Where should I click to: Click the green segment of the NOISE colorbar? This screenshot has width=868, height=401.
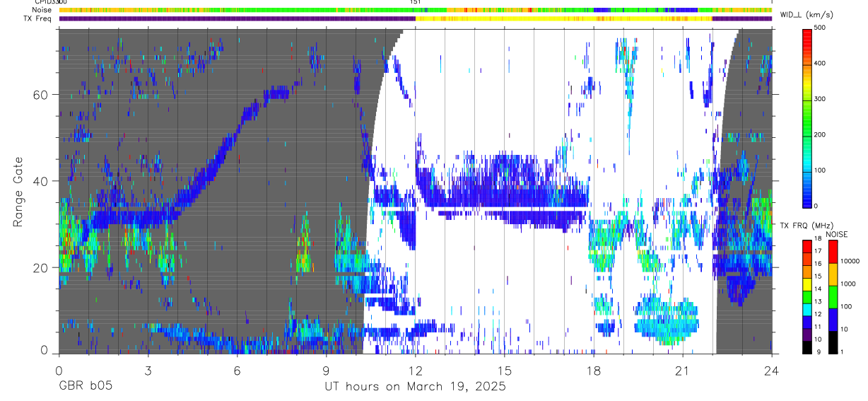pyautogui.click(x=833, y=297)
